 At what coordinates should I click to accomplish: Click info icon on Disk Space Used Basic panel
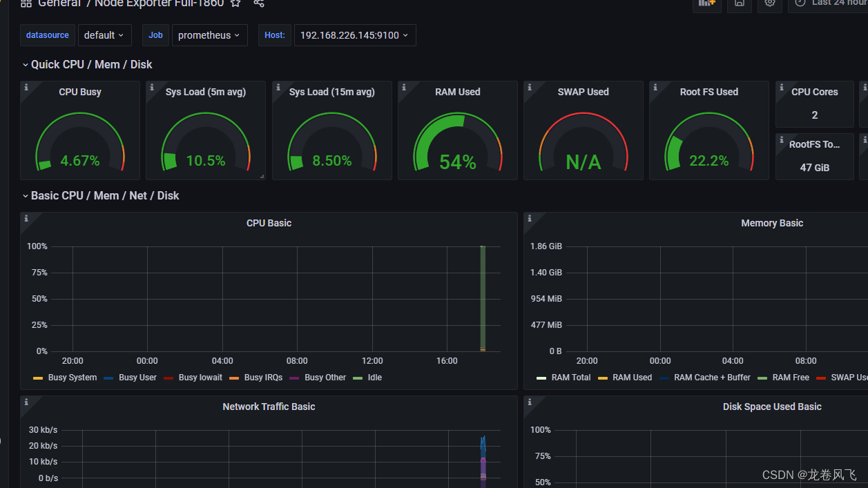pos(530,402)
